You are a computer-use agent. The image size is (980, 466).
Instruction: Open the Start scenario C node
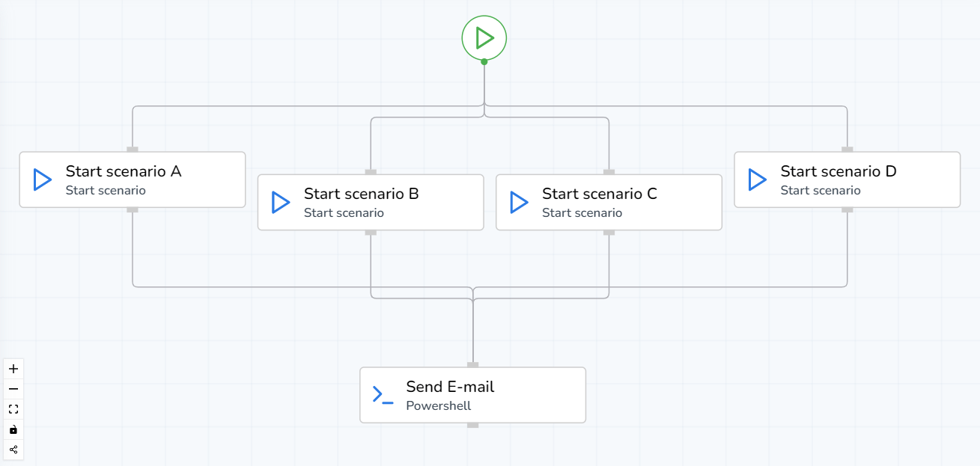(608, 202)
